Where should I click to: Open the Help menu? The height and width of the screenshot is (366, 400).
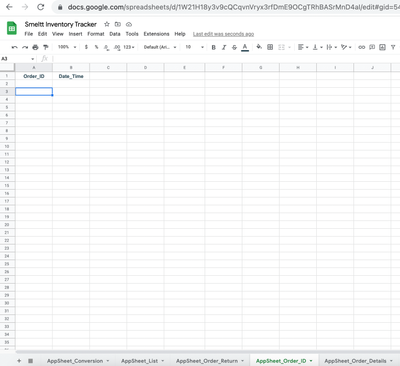(180, 34)
